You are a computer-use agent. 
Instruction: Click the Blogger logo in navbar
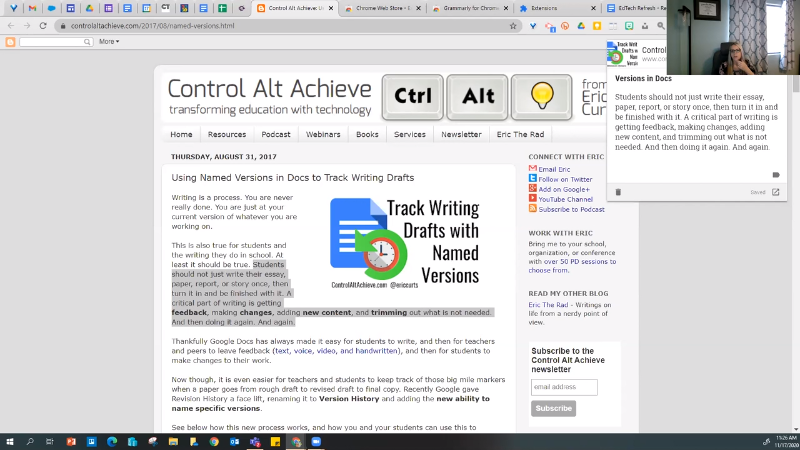pos(10,42)
